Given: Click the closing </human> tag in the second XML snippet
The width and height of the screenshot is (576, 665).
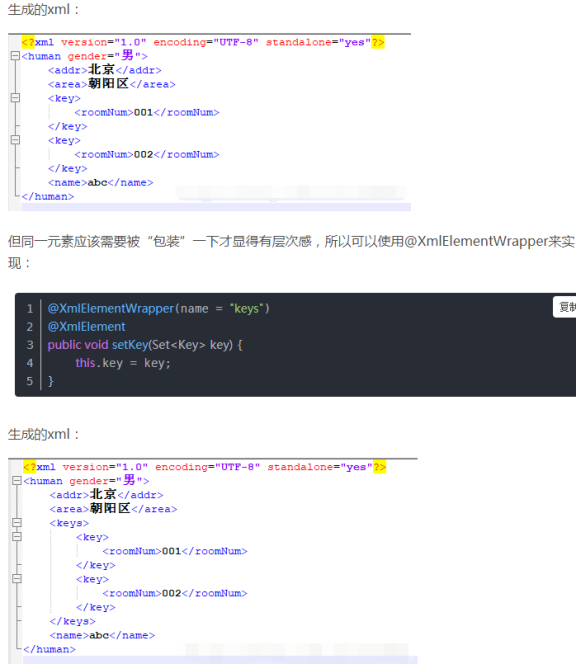Looking at the screenshot, I should tap(50, 649).
